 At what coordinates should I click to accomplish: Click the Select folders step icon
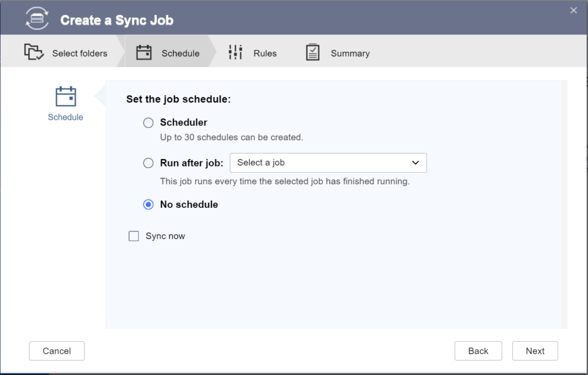[x=34, y=53]
